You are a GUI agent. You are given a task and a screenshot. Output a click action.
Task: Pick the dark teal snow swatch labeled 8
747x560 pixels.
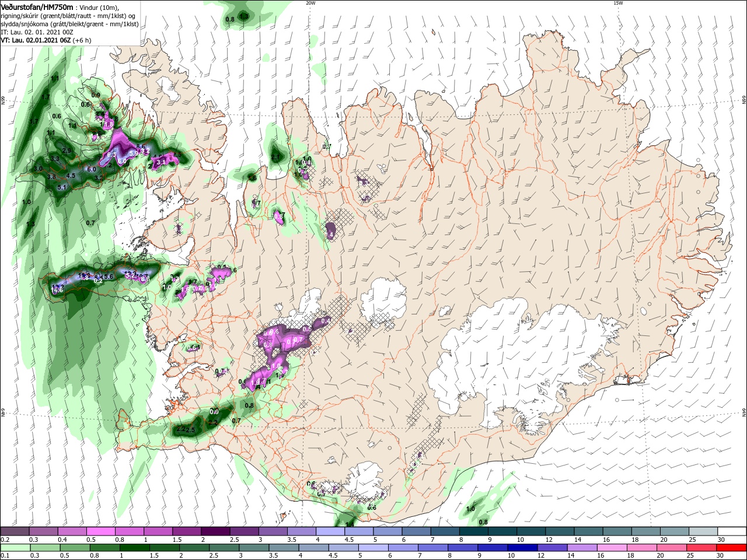pyautogui.click(x=473, y=531)
